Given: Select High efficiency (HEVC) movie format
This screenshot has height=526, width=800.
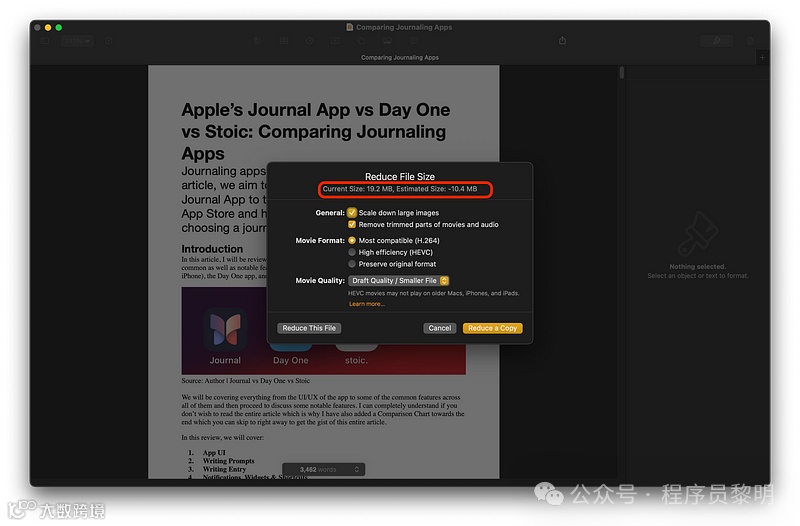Looking at the screenshot, I should (x=352, y=252).
